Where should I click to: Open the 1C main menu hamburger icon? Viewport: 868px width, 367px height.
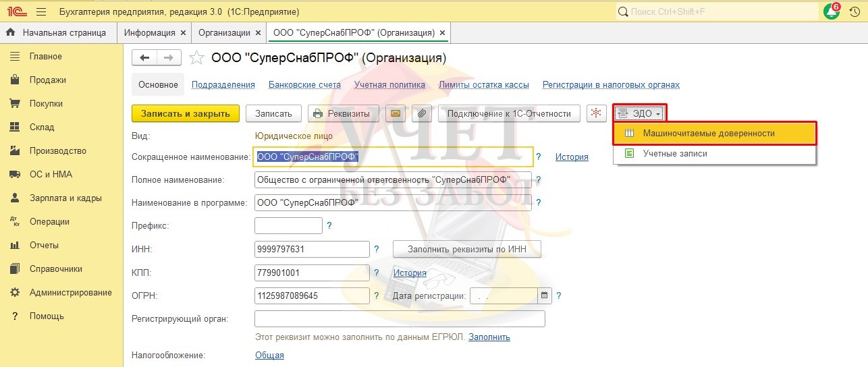click(40, 12)
